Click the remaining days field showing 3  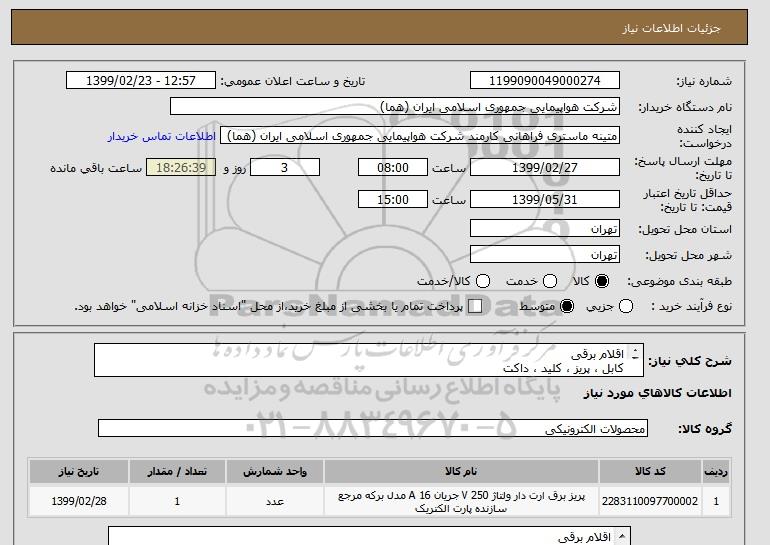[x=285, y=167]
